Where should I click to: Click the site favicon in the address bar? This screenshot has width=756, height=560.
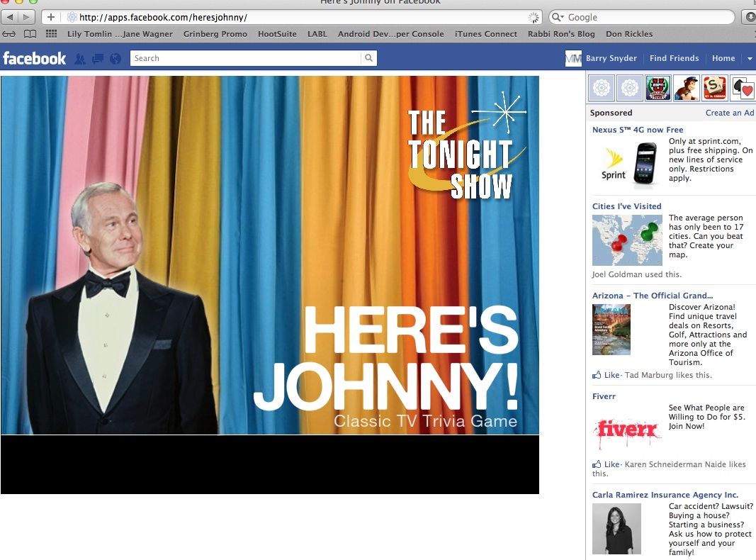click(x=72, y=17)
